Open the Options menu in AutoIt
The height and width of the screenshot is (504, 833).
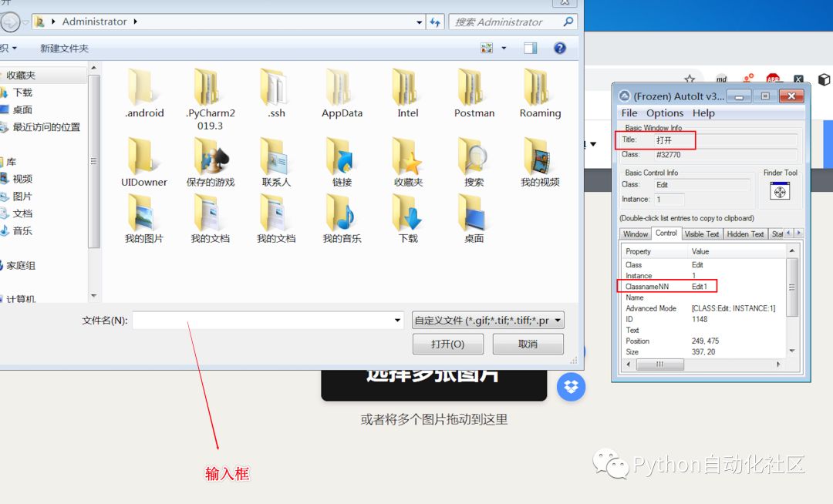(x=665, y=113)
